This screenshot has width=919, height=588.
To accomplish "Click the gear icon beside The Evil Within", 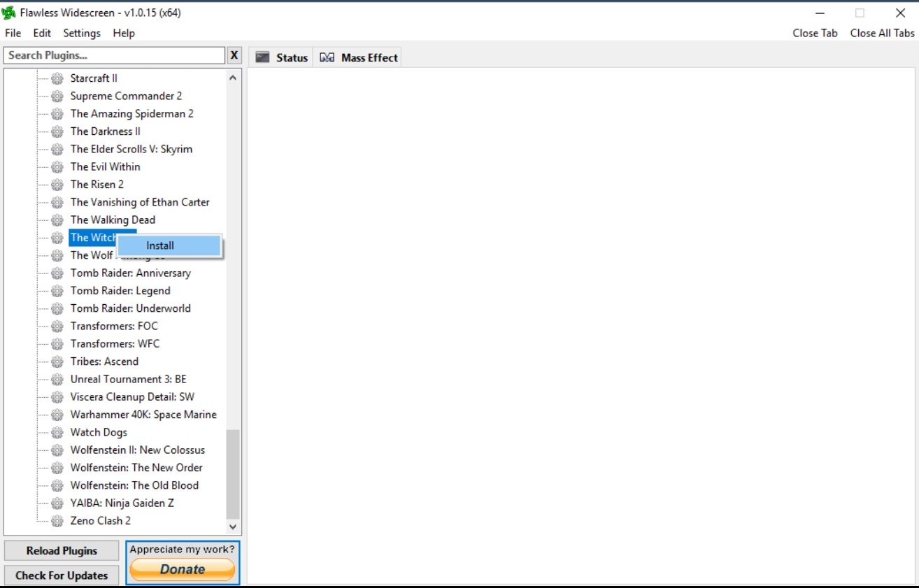I will [57, 166].
